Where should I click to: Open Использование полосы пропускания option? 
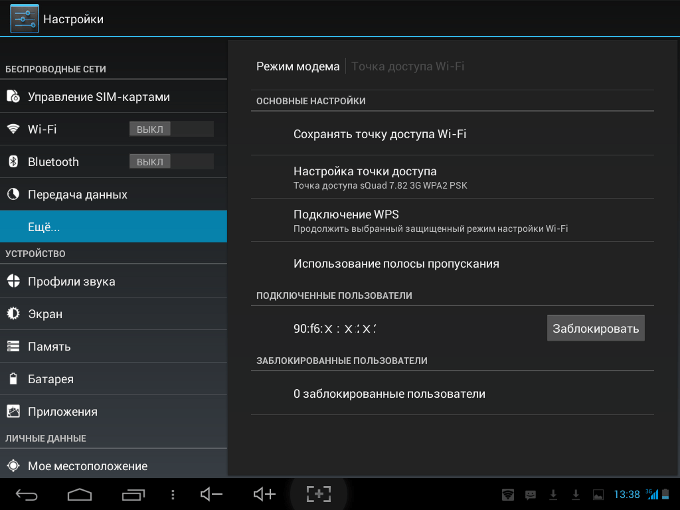click(x=452, y=264)
